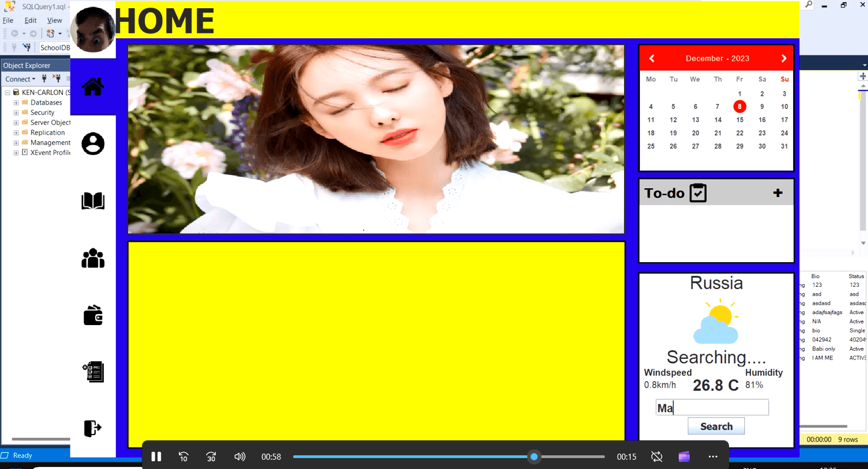The image size is (868, 469).
Task: Open the checklist report icon in sidebar
Action: pyautogui.click(x=93, y=372)
